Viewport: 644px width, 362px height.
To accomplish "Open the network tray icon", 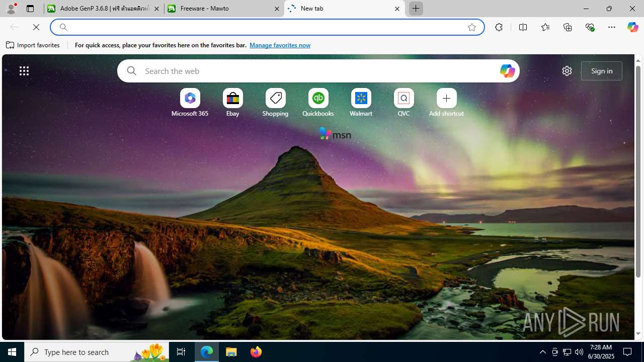I will click(567, 352).
